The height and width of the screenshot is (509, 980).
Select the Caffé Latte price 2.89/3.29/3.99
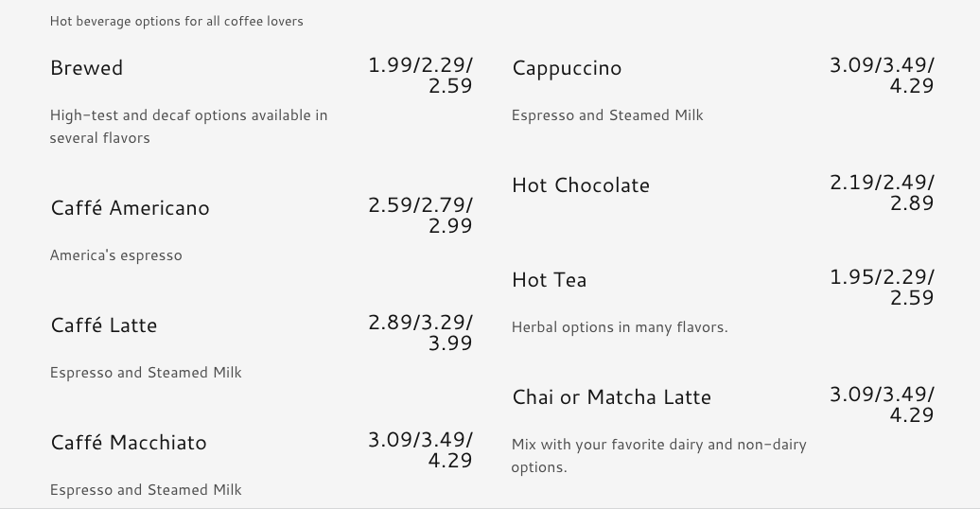(421, 332)
